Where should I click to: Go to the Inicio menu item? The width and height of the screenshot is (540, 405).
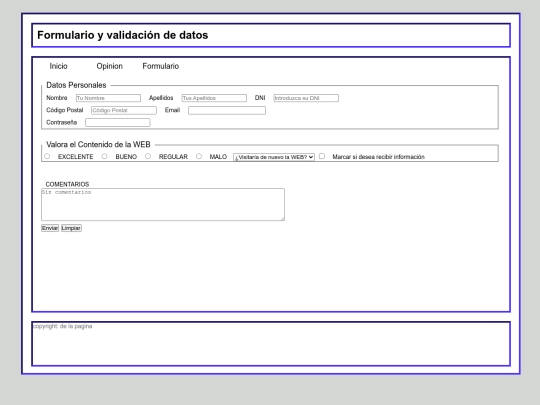58,66
